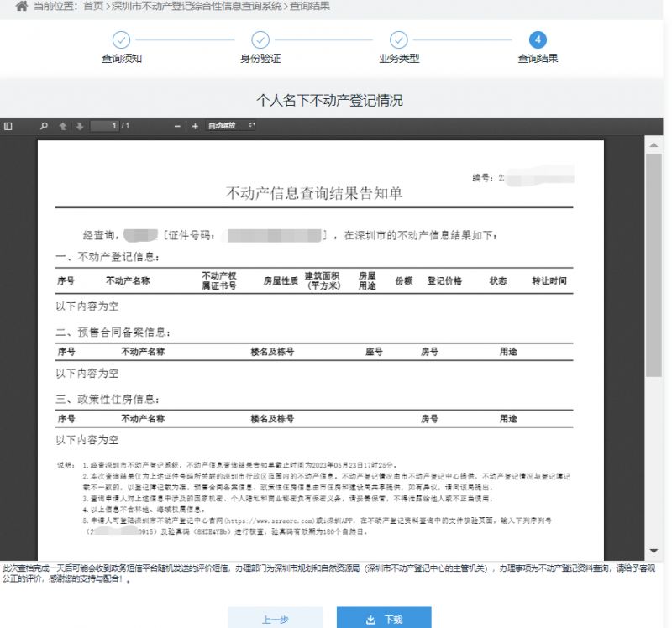Zoom out with the minus icon
The image size is (672, 628).
point(177,126)
